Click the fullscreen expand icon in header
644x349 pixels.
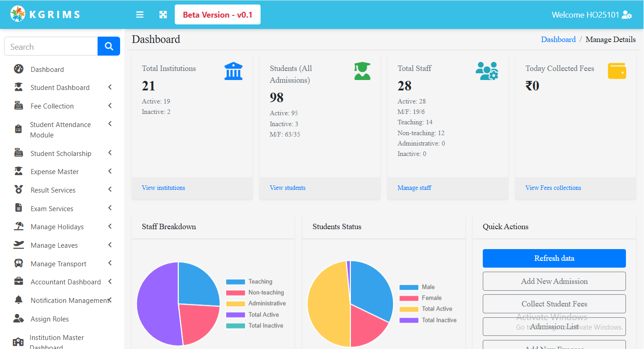click(163, 15)
